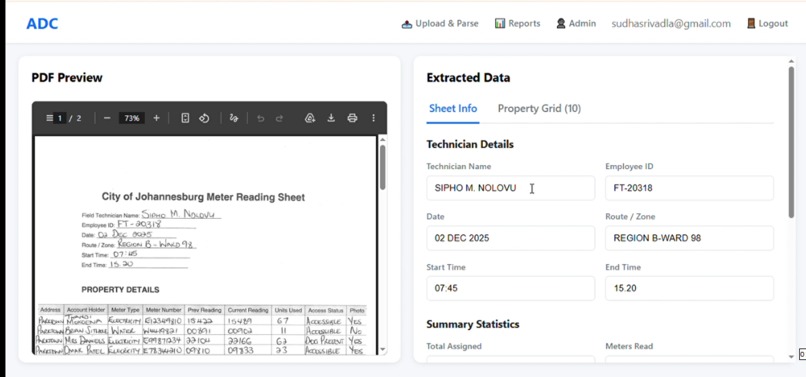Click the redo arrow in PDF toolbar
Viewport: 806px width, 377px height.
[x=279, y=118]
